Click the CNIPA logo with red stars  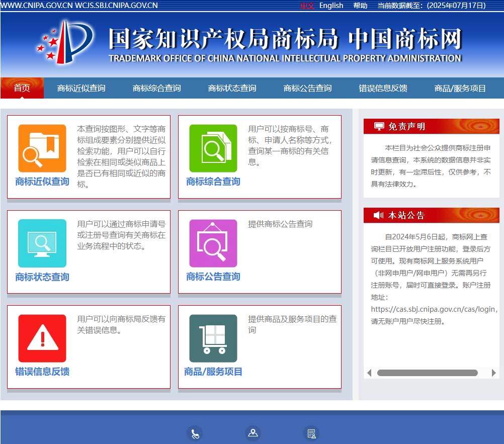tap(65, 43)
